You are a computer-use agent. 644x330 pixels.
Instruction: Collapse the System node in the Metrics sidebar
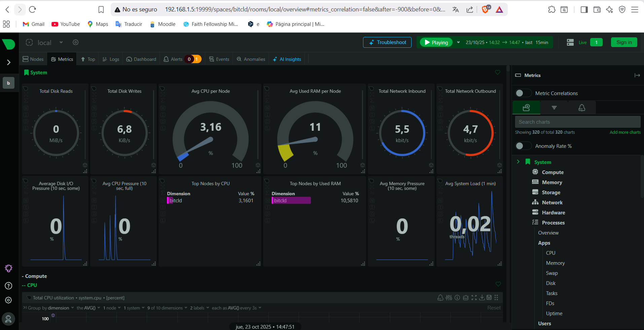click(518, 162)
